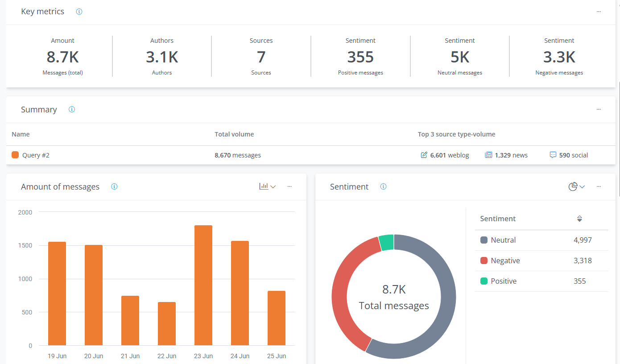Image resolution: width=620 pixels, height=364 pixels.
Task: Click the Total volume column header
Action: point(234,134)
